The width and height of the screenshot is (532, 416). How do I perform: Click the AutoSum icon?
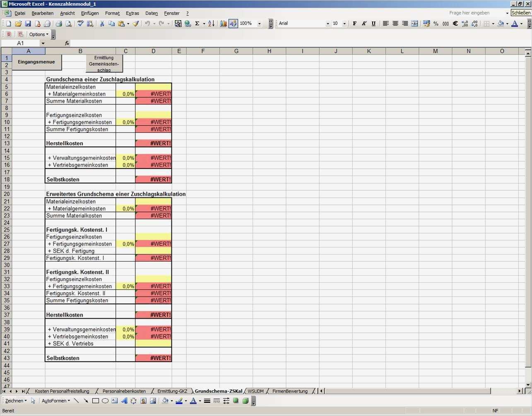(x=197, y=24)
